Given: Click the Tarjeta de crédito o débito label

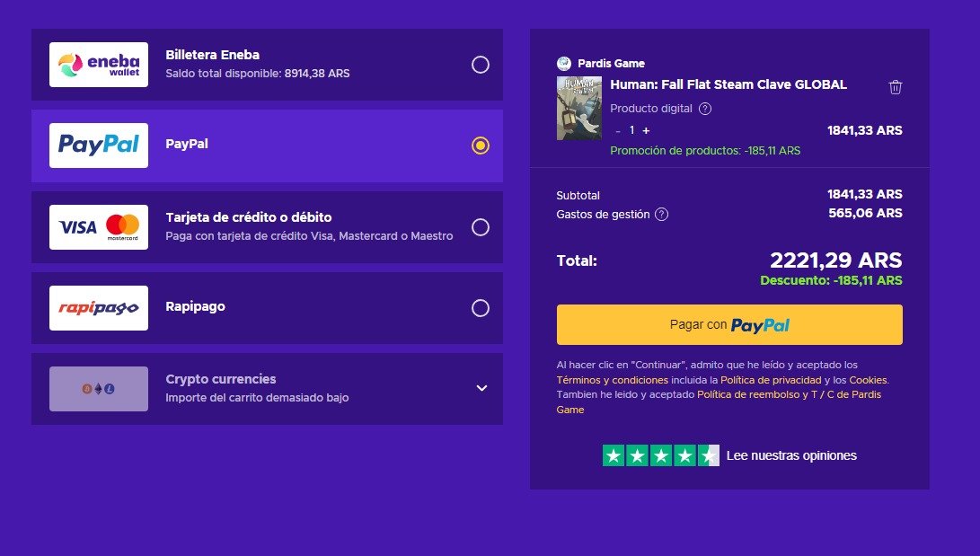Looking at the screenshot, I should click(x=249, y=217).
